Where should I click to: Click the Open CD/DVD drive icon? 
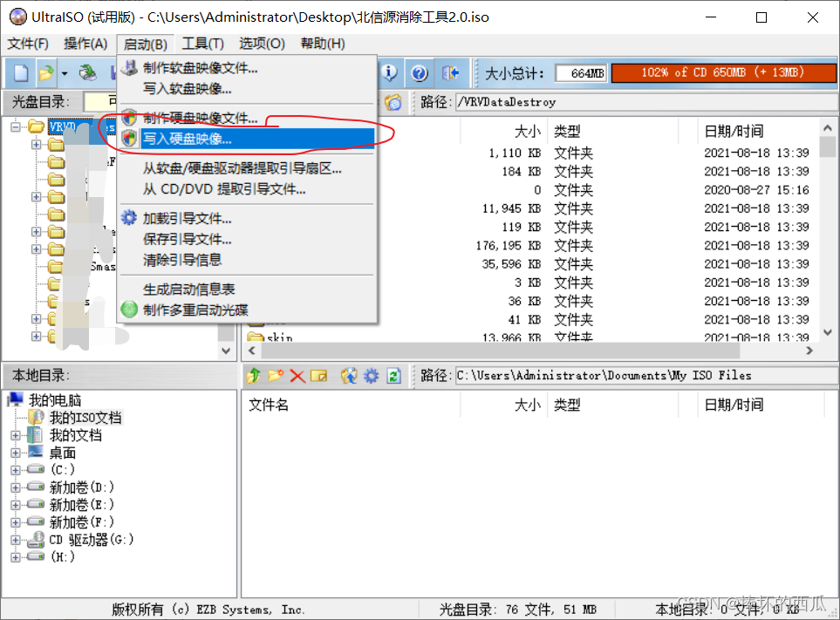click(87, 73)
